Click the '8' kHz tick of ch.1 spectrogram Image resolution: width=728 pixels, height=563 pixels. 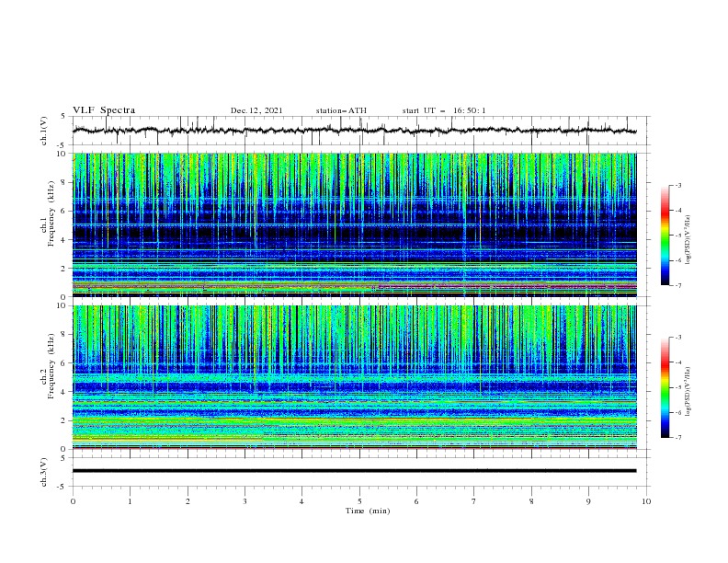tap(64, 182)
